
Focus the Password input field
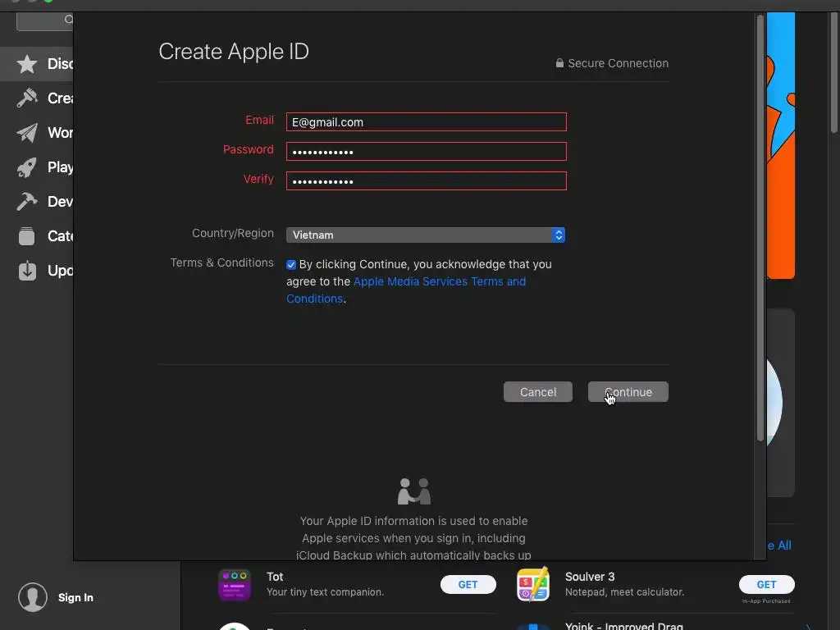pyautogui.click(x=427, y=152)
